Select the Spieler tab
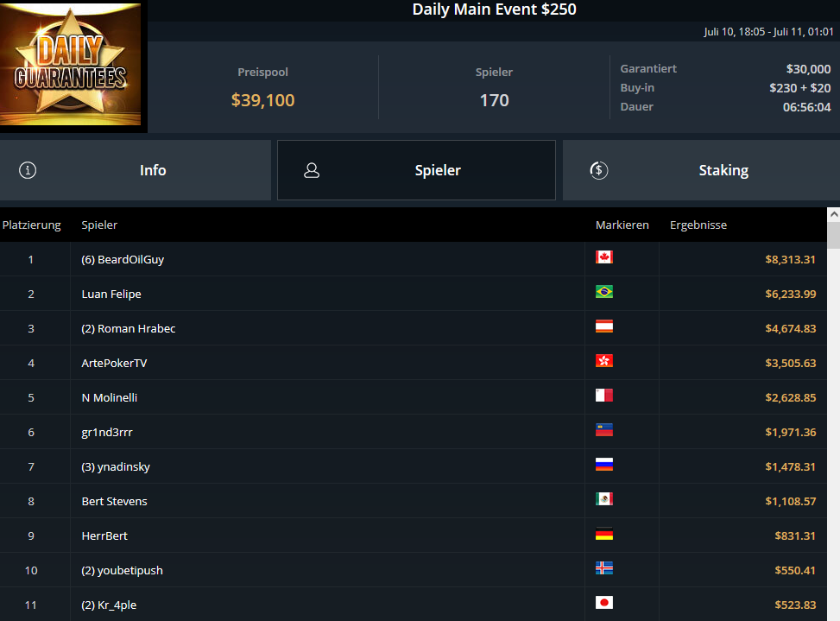This screenshot has height=621, width=840. (x=416, y=170)
